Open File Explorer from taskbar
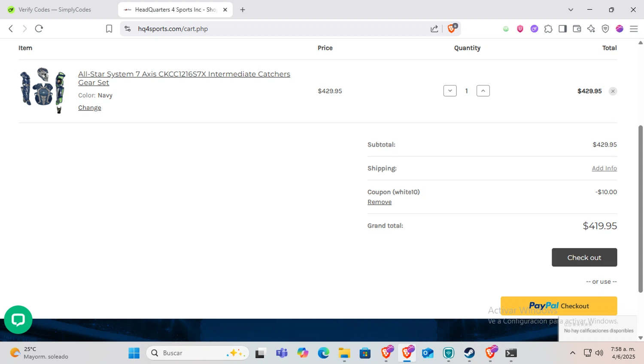The height and width of the screenshot is (364, 644). tap(344, 353)
